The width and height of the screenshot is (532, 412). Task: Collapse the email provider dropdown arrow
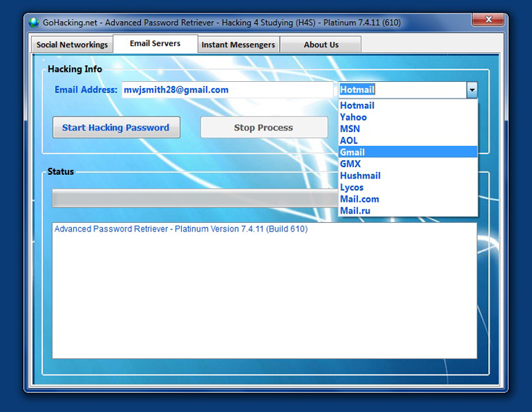click(x=472, y=90)
